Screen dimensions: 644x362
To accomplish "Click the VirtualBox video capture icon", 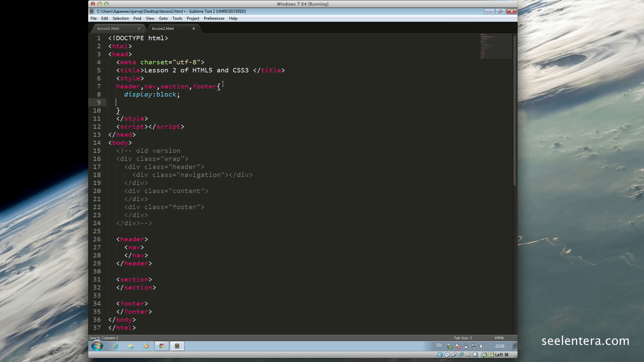I will [x=475, y=354].
